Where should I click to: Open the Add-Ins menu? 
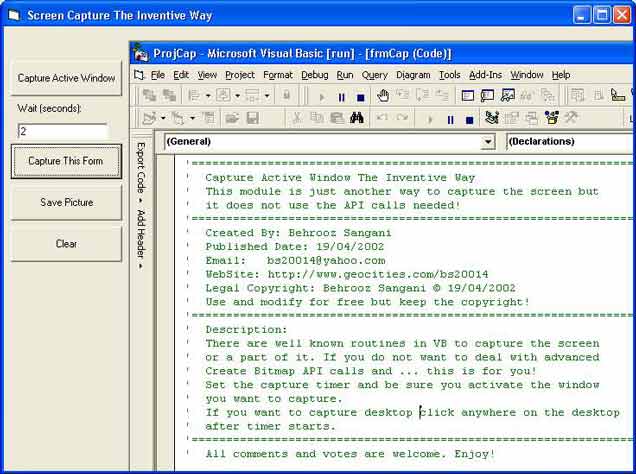point(485,74)
